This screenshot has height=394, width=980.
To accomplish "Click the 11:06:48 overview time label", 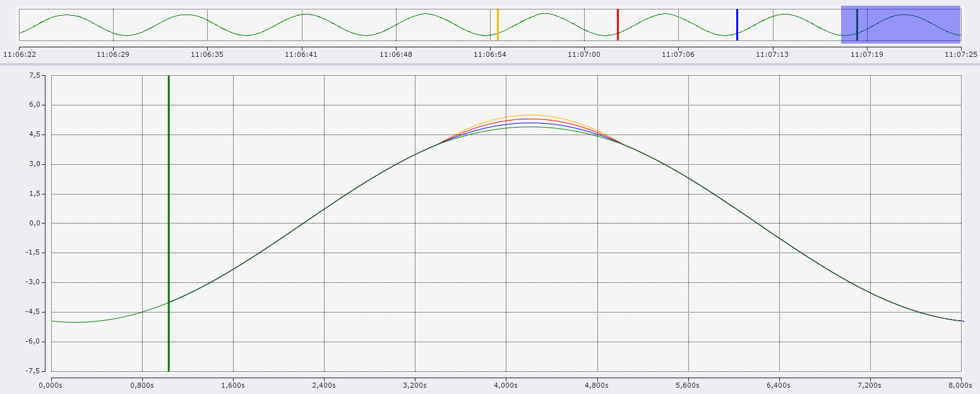I will click(x=396, y=54).
